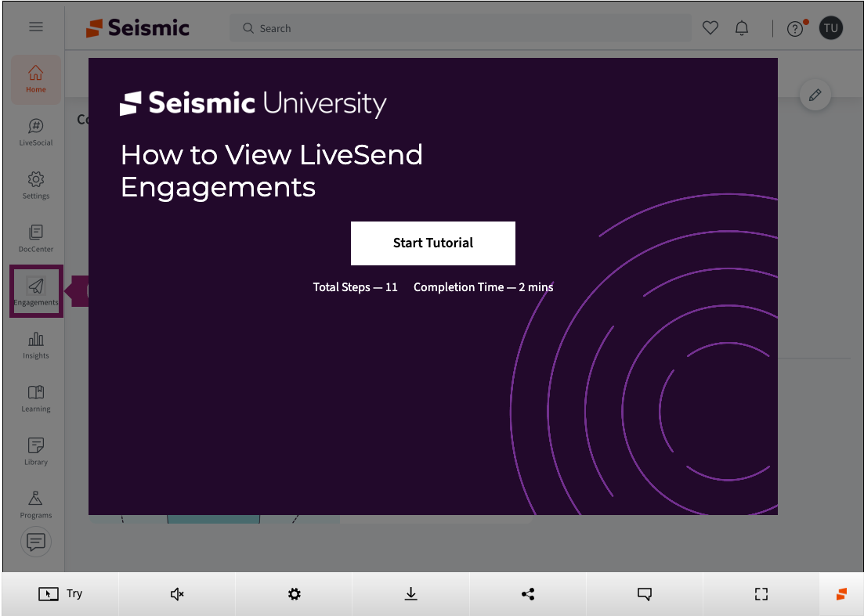The image size is (864, 616).
Task: Open the hamburger navigation menu
Action: [x=36, y=27]
